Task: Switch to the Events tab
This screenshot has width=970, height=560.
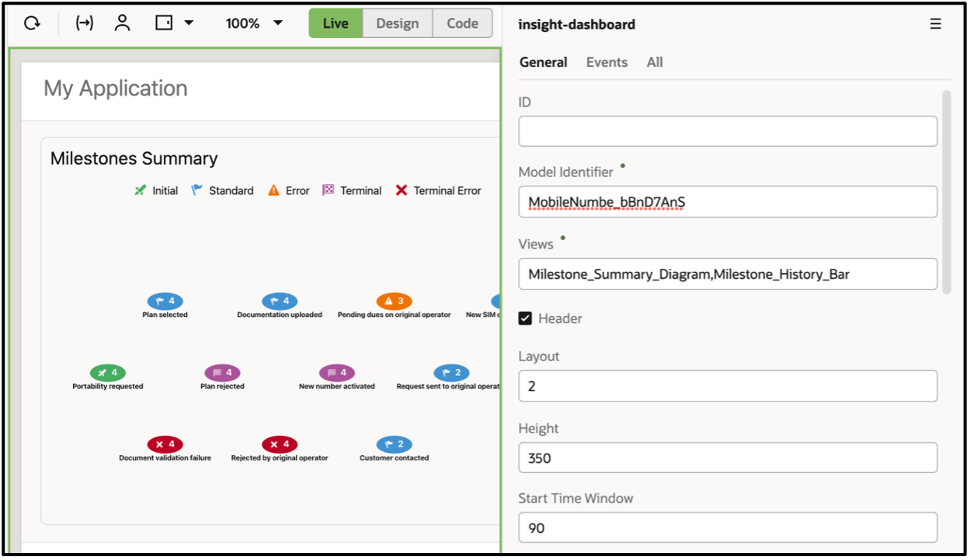Action: click(x=607, y=61)
